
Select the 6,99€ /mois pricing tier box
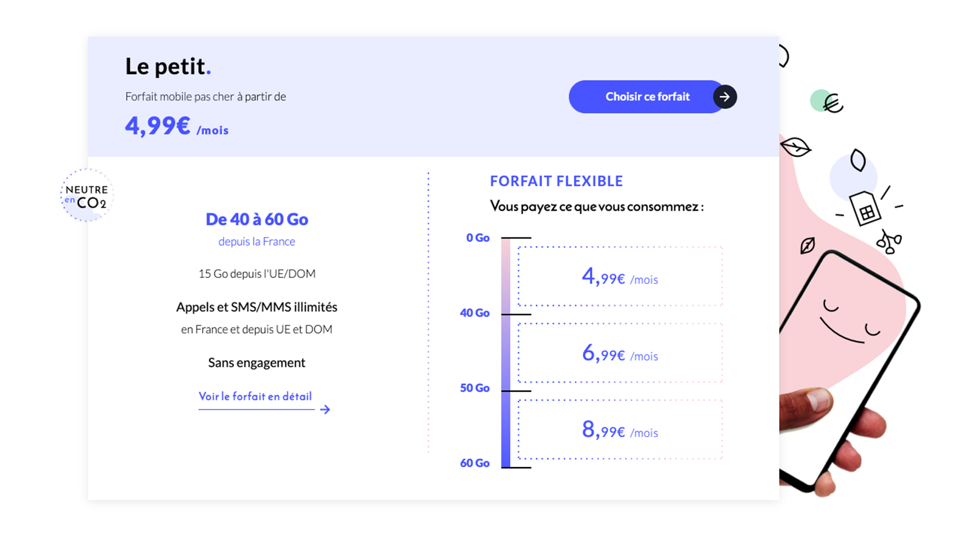tap(620, 353)
